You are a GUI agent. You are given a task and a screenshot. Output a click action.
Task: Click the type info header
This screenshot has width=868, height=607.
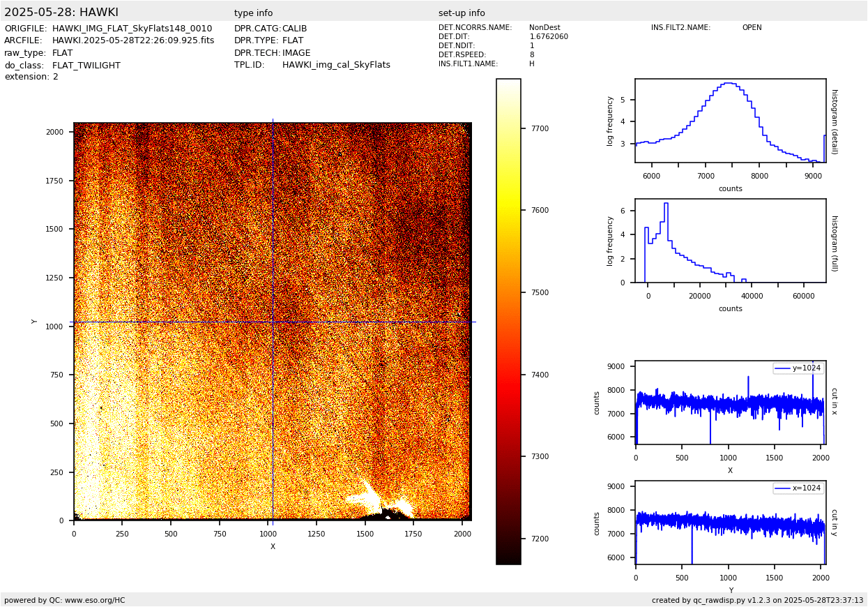253,13
